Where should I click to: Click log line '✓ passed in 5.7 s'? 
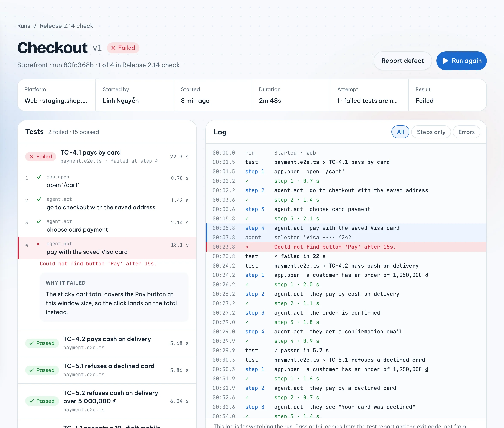(x=346, y=351)
